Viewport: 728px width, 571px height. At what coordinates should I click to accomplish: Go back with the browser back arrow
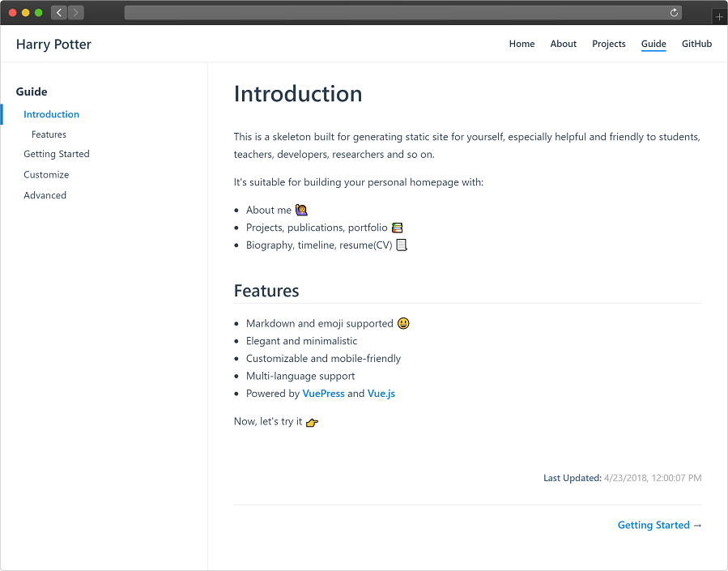(x=59, y=12)
